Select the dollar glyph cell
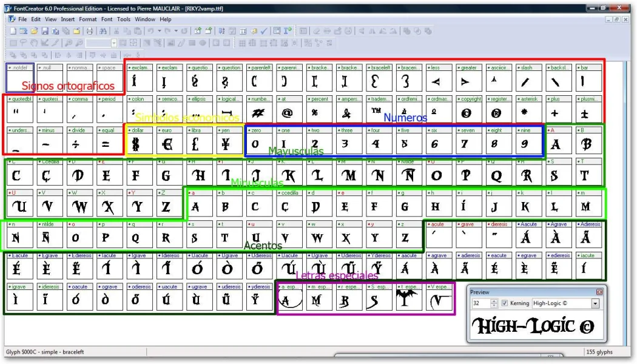Viewport: 637px width, 364px height. coord(140,140)
